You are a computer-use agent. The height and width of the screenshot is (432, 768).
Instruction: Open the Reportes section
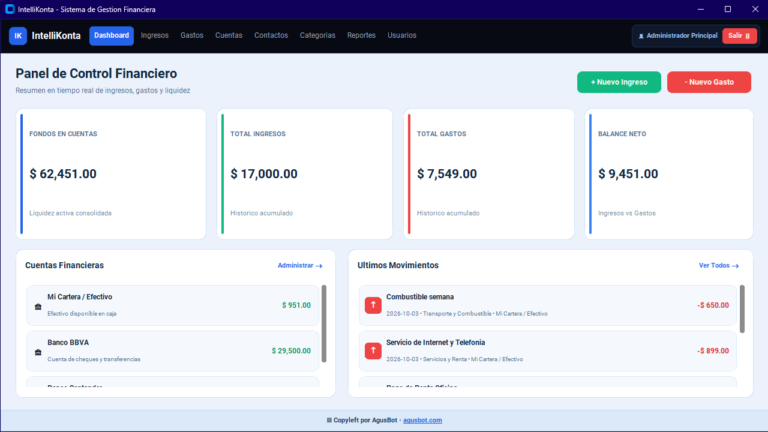coord(361,36)
